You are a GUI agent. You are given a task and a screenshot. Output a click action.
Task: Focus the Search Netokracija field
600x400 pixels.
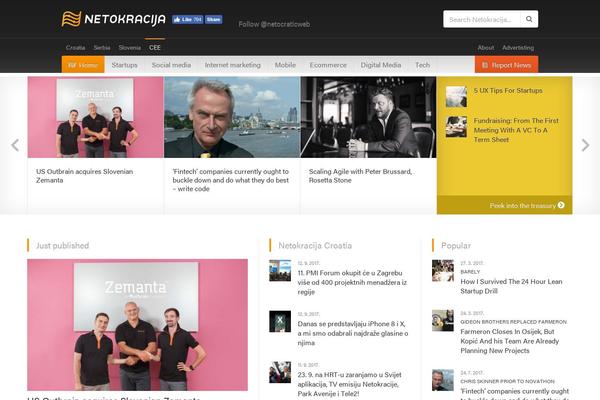(x=482, y=19)
